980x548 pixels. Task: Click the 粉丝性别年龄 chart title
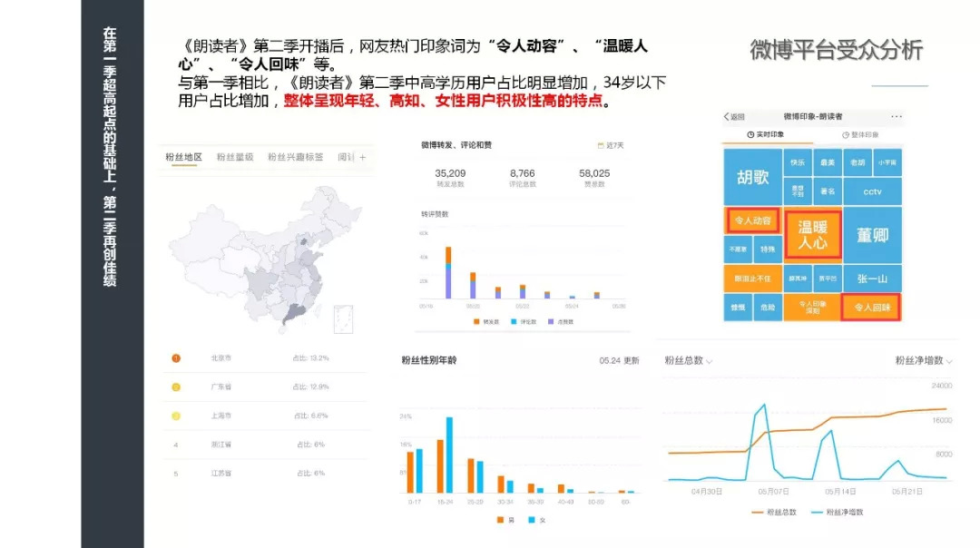coord(428,360)
